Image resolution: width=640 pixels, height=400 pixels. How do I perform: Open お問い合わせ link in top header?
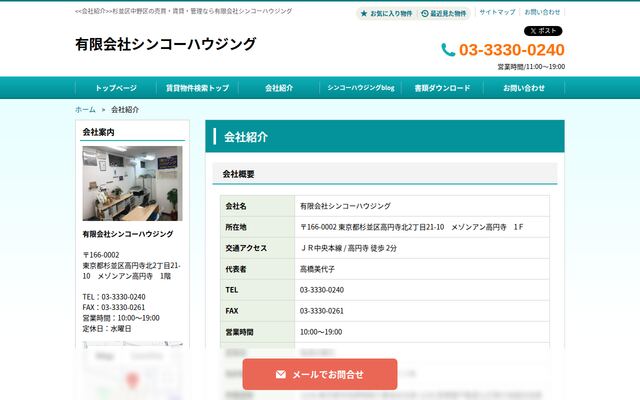coord(542,12)
